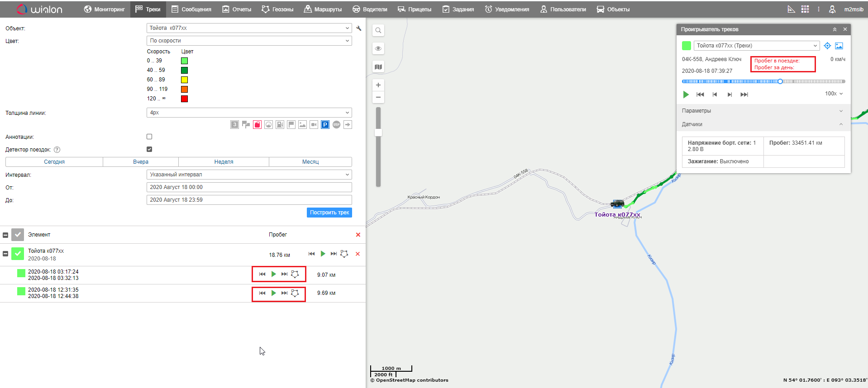Click the wrench icon beside object field

[359, 28]
